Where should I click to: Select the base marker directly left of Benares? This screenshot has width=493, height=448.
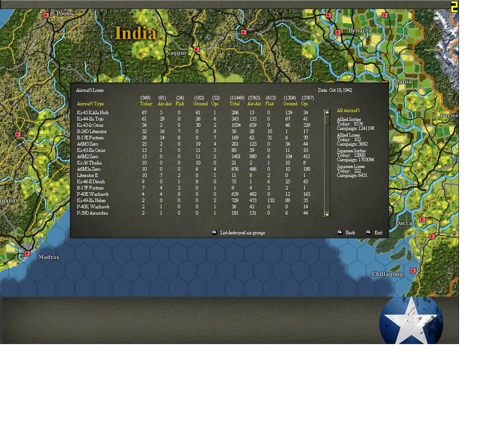pos(338,32)
